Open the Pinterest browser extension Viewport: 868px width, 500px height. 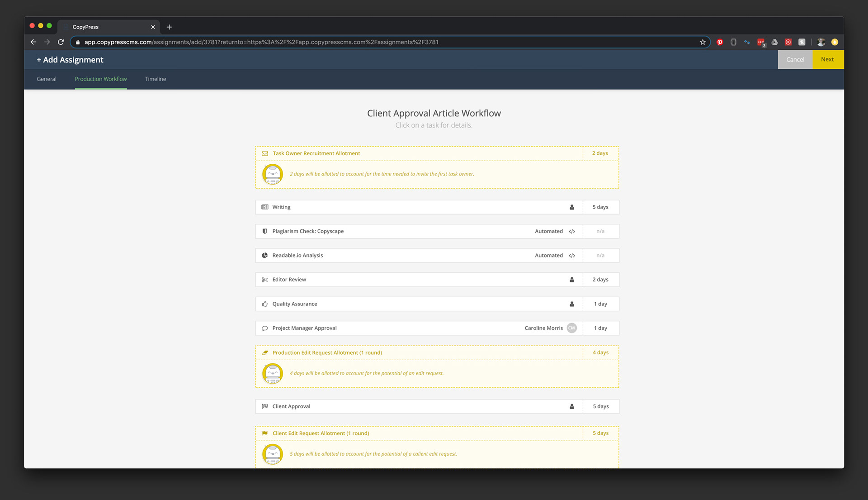(x=720, y=42)
